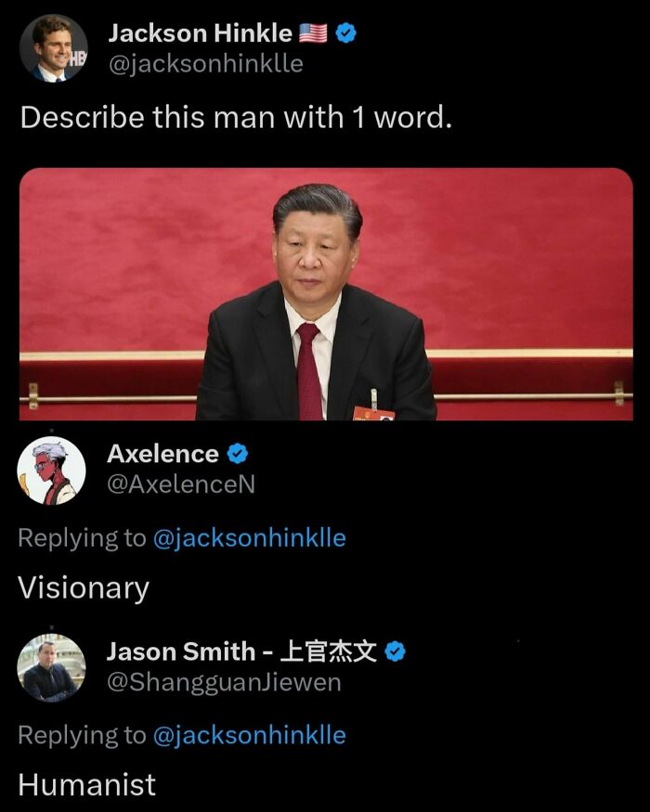Click the Axelence display name
Screen dimensions: 650x812
[x=162, y=454]
